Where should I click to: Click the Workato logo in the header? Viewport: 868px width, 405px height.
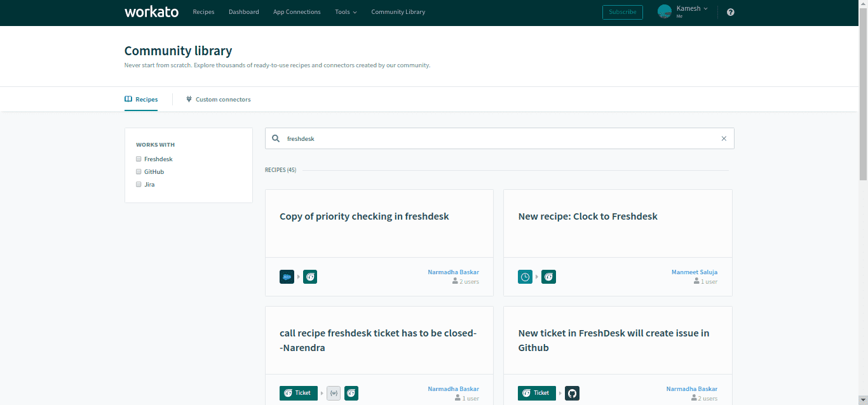[x=151, y=11]
